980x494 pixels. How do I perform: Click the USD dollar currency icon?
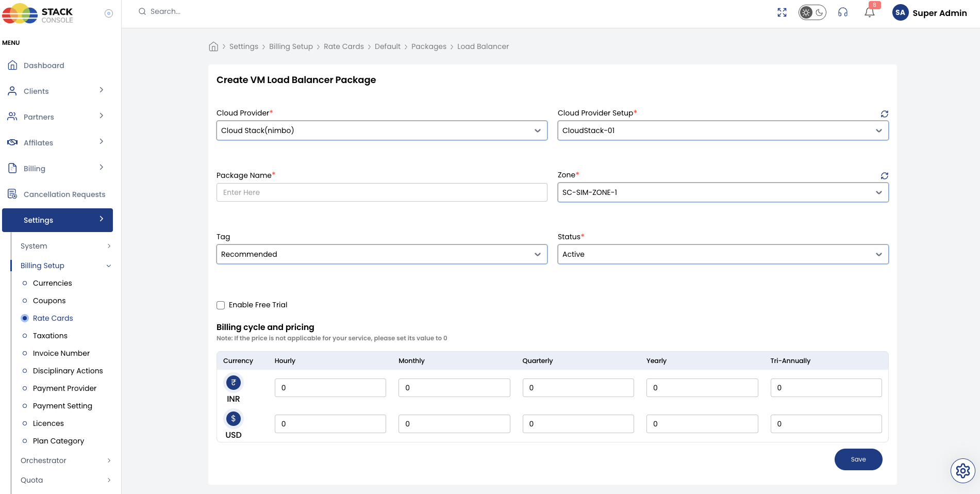(234, 419)
